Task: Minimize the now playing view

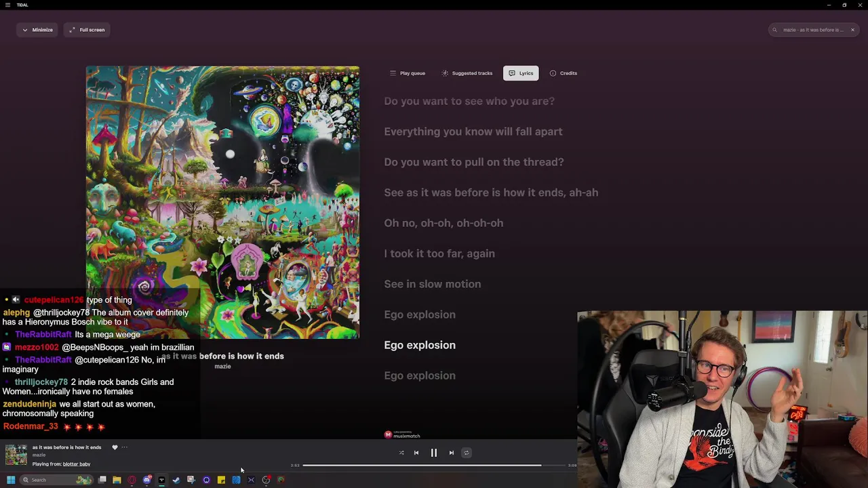Action: click(x=37, y=30)
